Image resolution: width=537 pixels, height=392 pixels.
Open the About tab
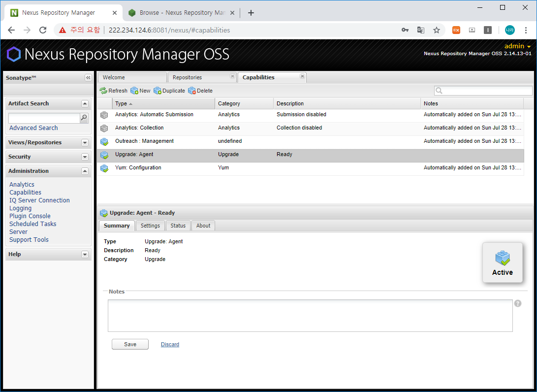(x=203, y=226)
